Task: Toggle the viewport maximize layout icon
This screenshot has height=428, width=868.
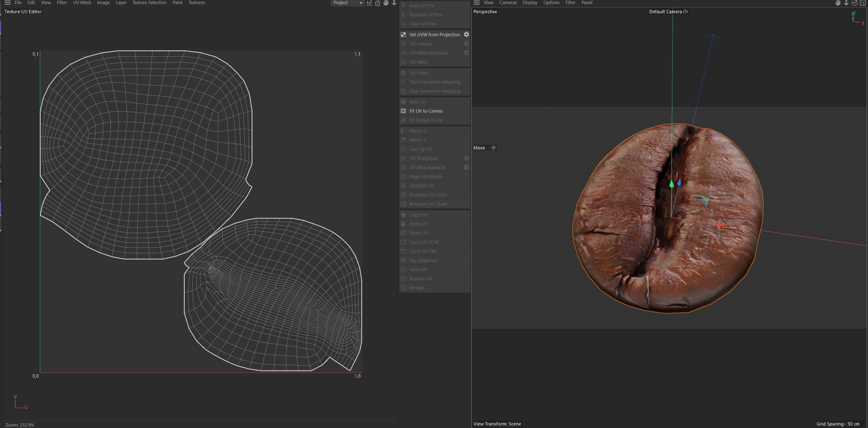Action: click(x=863, y=3)
